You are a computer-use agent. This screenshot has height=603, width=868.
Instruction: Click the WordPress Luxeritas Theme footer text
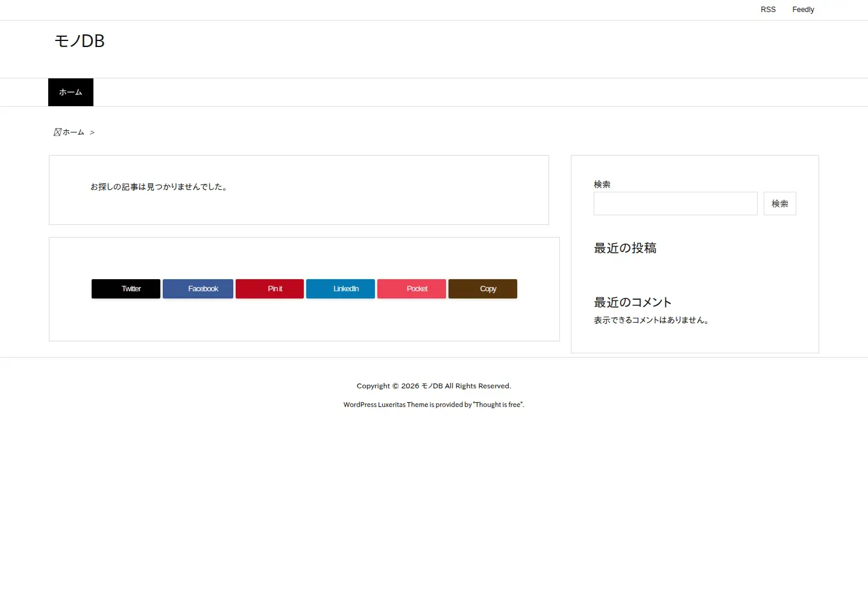(434, 405)
